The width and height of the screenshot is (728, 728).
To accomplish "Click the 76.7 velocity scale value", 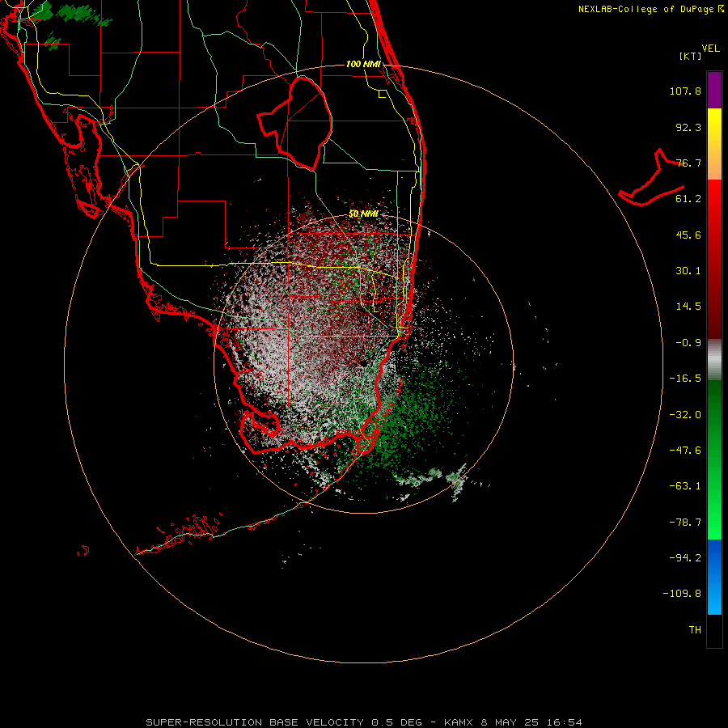I will pos(688,163).
